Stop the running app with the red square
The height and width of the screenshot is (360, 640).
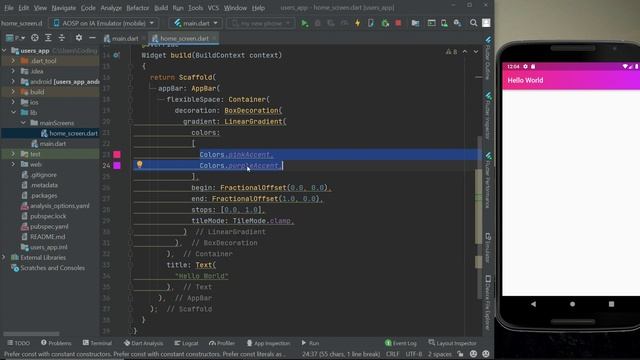click(398, 23)
